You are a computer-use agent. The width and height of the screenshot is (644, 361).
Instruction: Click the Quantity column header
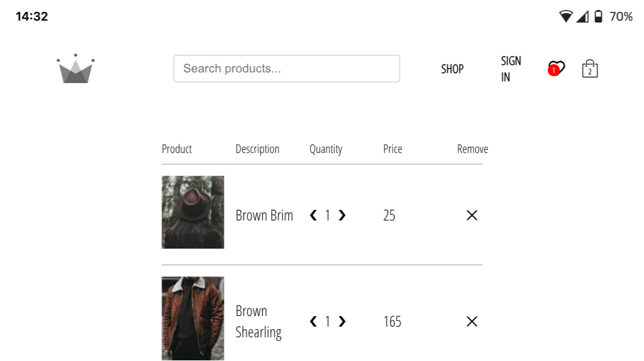pyautogui.click(x=326, y=149)
